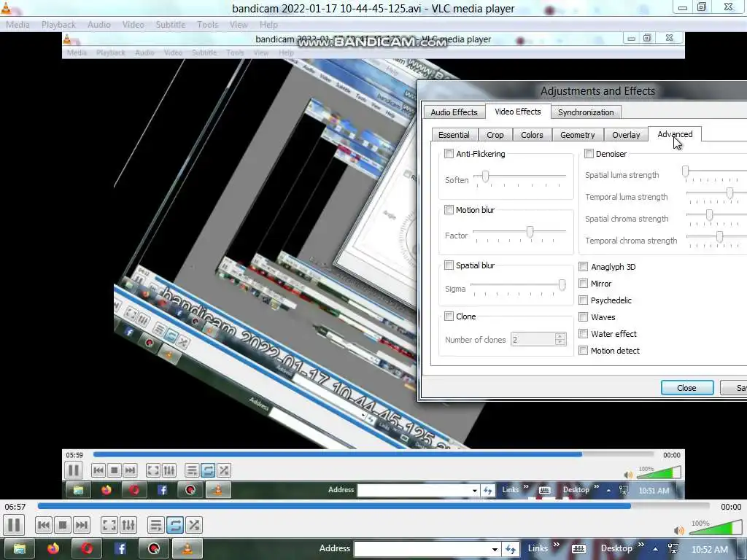Open the Crop tab
The height and width of the screenshot is (560, 747).
(x=495, y=135)
